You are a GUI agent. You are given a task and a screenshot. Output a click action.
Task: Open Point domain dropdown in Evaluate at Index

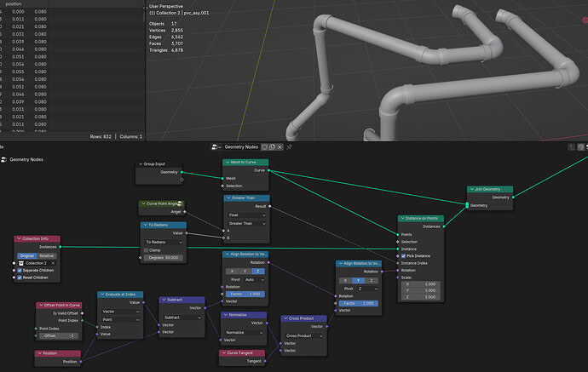(120, 320)
